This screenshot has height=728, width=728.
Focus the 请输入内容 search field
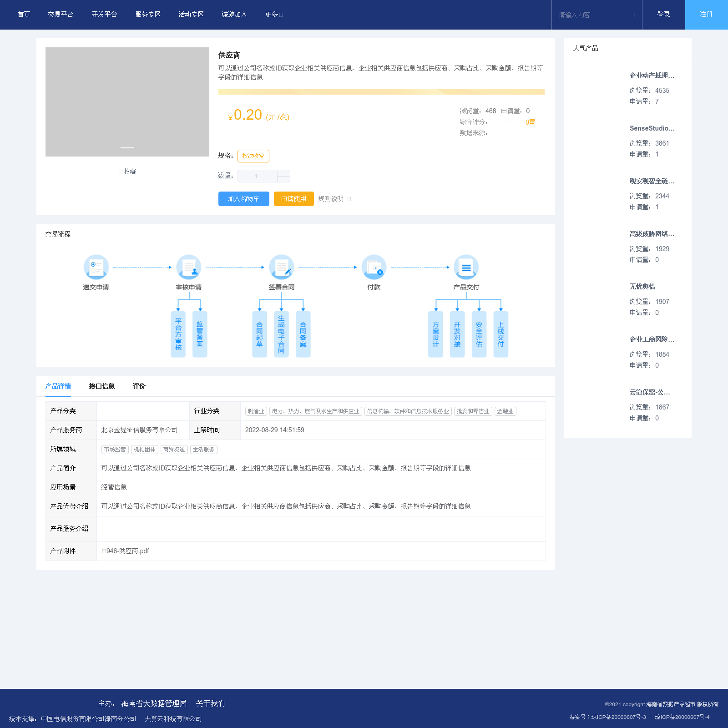(591, 15)
